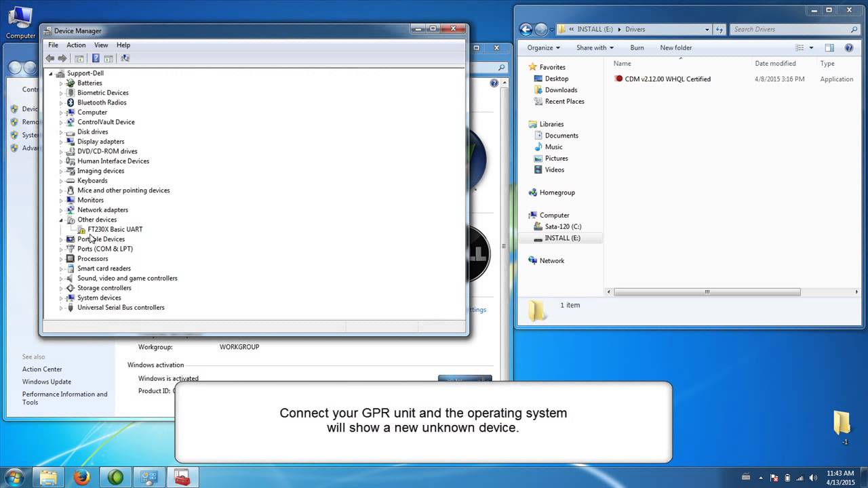Click Show/Hide console tree toolbar icon
Image resolution: width=868 pixels, height=488 pixels.
(79, 58)
